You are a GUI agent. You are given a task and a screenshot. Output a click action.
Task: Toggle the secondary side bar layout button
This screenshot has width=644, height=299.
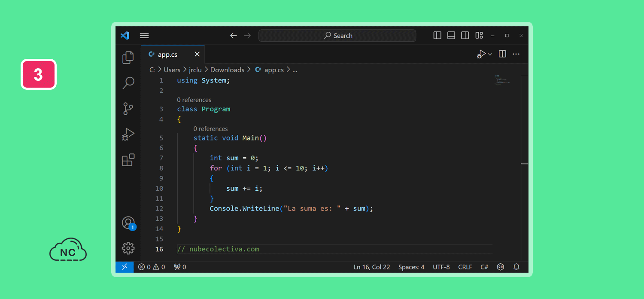pyautogui.click(x=465, y=36)
